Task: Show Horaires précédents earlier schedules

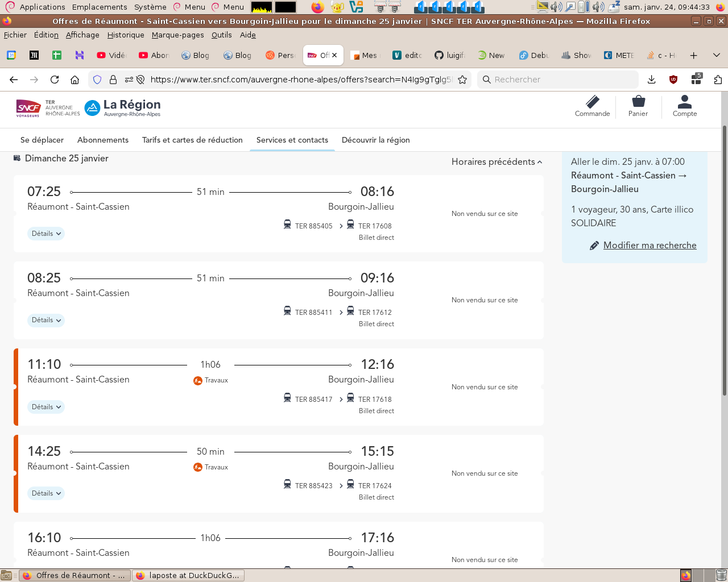Action: 497,162
